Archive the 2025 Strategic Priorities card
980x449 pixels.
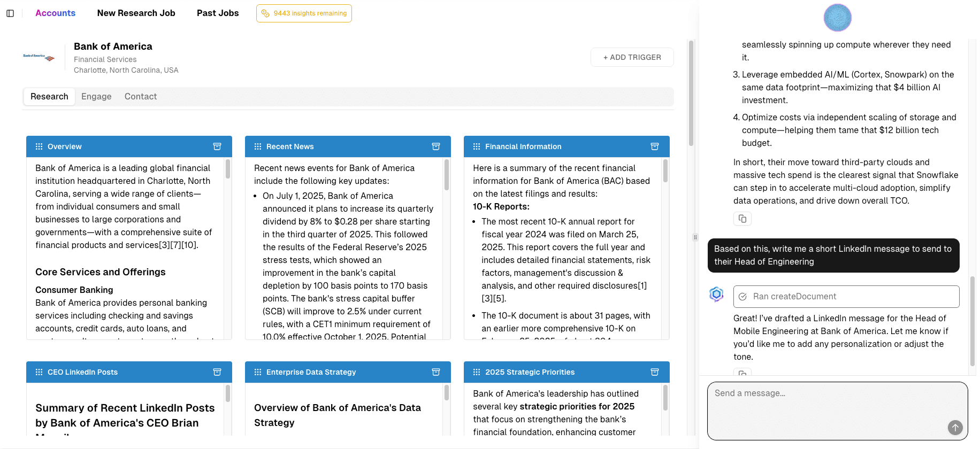click(655, 372)
